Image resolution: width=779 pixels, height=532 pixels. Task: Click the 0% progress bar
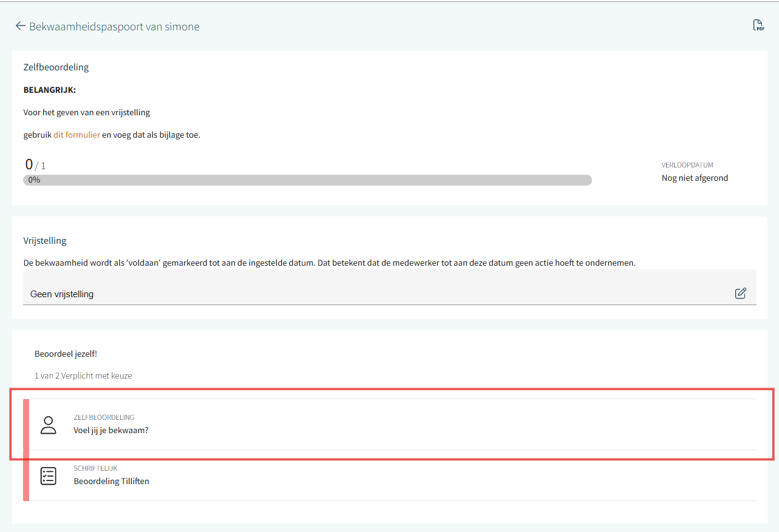[x=307, y=180]
